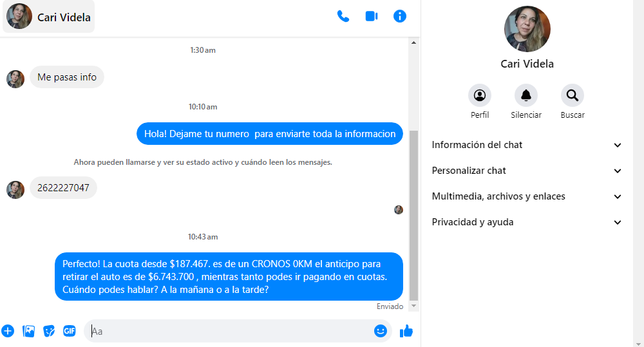Viewport: 644px width, 347px height.
Task: Click the chat scrollbar down arrow
Action: click(413, 306)
